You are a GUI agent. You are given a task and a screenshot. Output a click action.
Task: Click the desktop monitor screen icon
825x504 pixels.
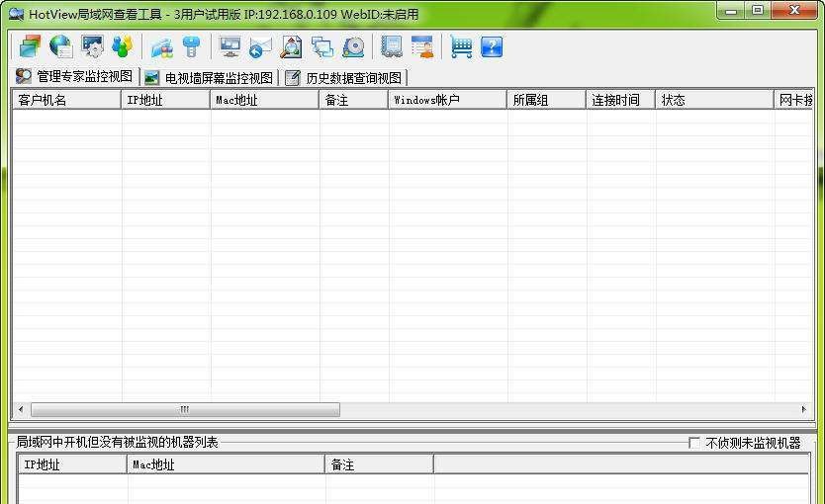click(229, 46)
